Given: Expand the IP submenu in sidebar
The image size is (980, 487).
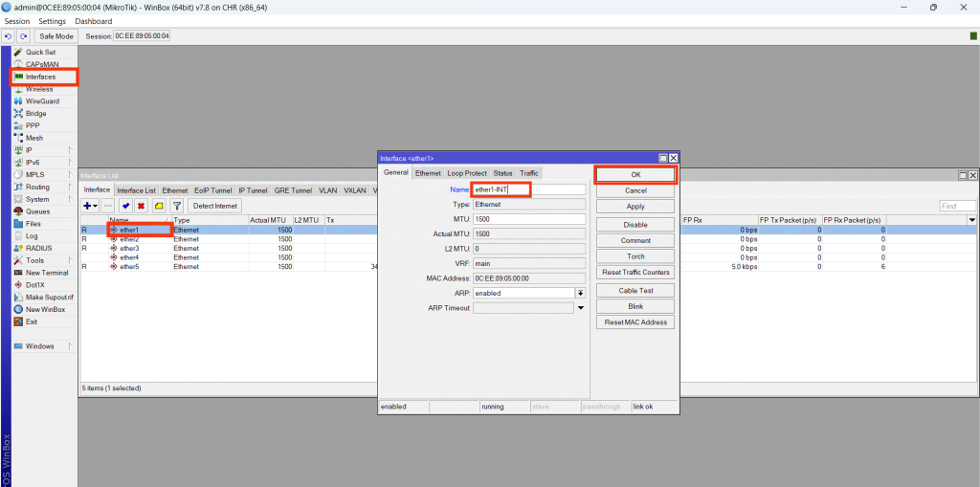Looking at the screenshot, I should [x=29, y=150].
